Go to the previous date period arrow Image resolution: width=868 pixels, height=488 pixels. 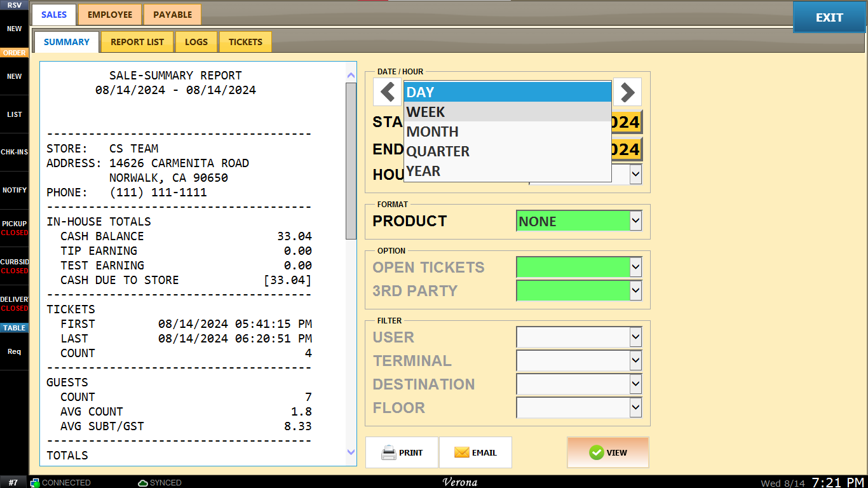(x=387, y=92)
